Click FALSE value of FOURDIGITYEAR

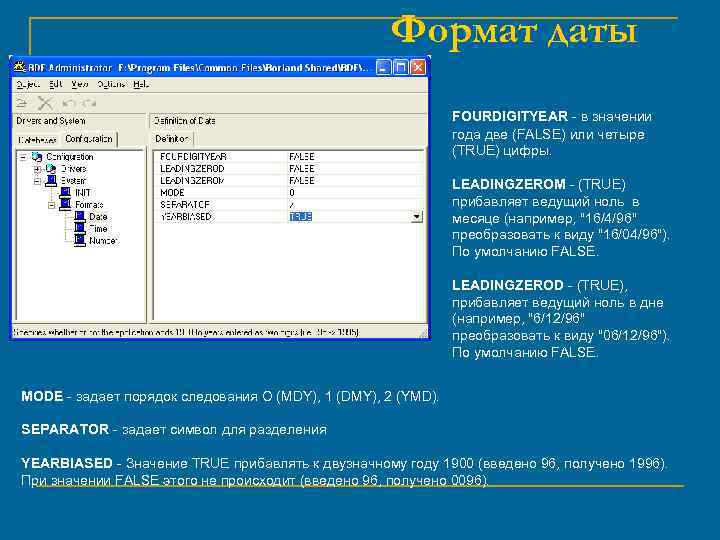(x=302, y=157)
